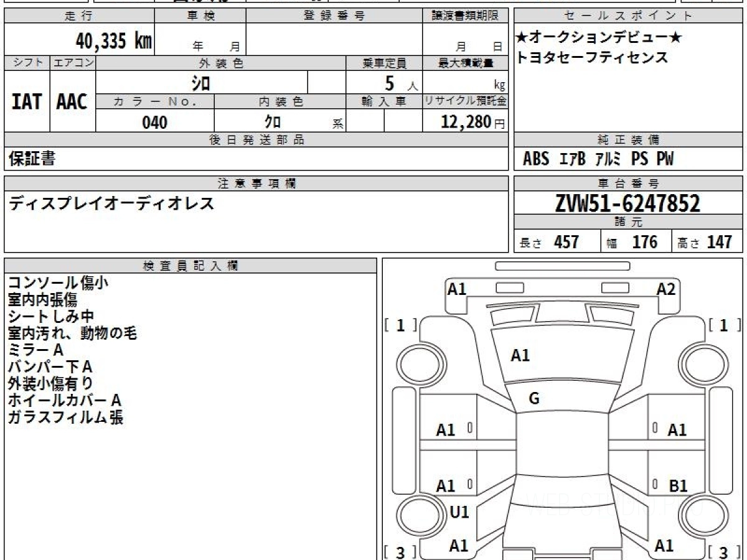Click the exterior color value シロ

pos(200,83)
